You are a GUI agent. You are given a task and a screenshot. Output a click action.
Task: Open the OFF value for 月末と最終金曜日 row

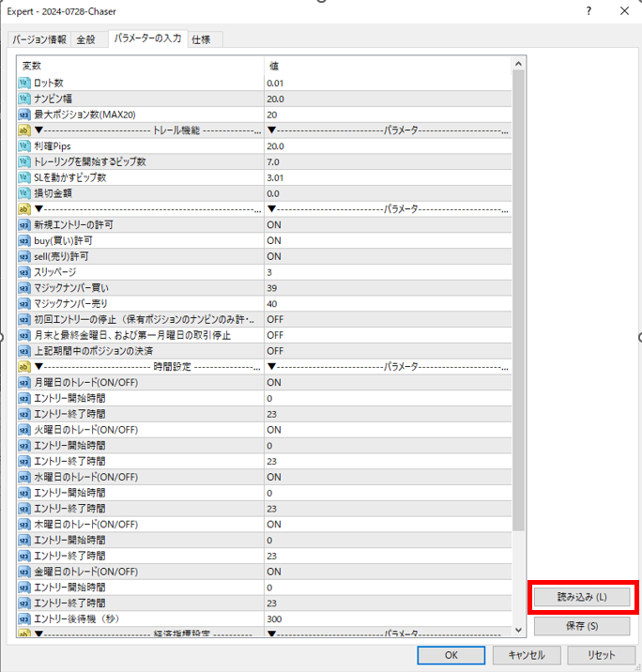click(275, 335)
